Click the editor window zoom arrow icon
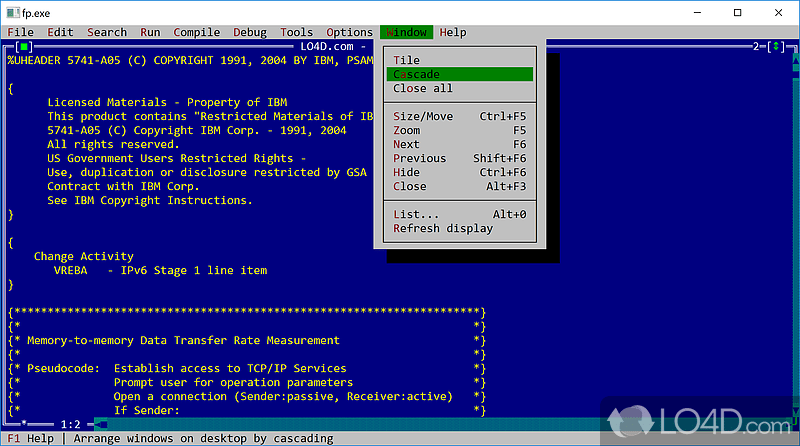800x446 pixels. coord(776,46)
